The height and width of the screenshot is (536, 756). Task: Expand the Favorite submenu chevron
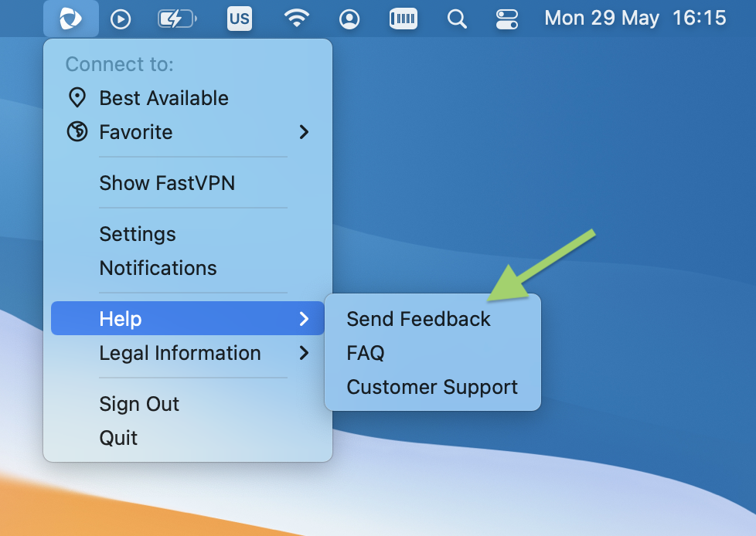click(x=304, y=131)
